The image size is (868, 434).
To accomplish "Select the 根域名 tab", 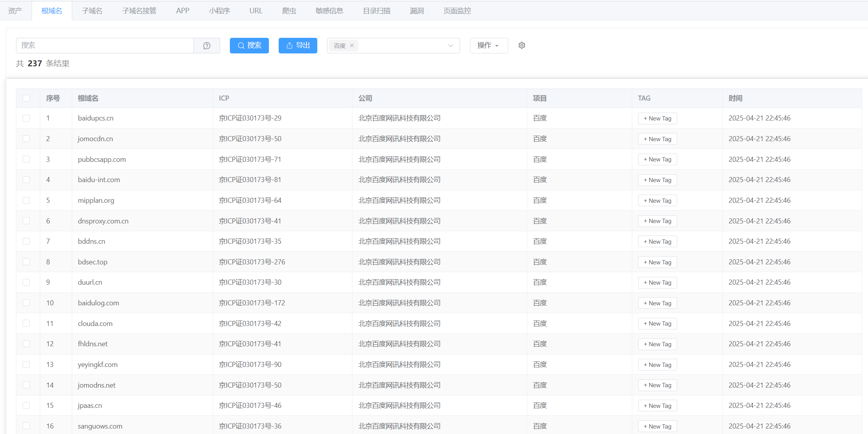I will pos(52,11).
